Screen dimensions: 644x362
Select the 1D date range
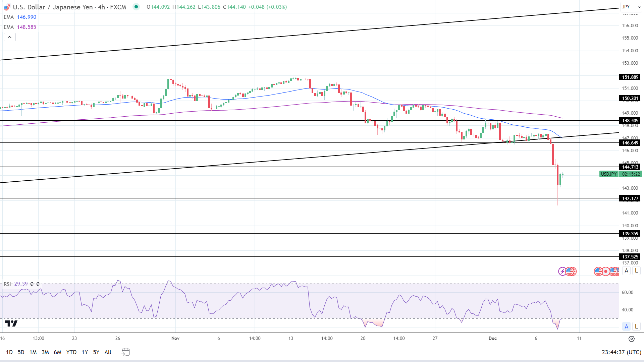(x=9, y=352)
